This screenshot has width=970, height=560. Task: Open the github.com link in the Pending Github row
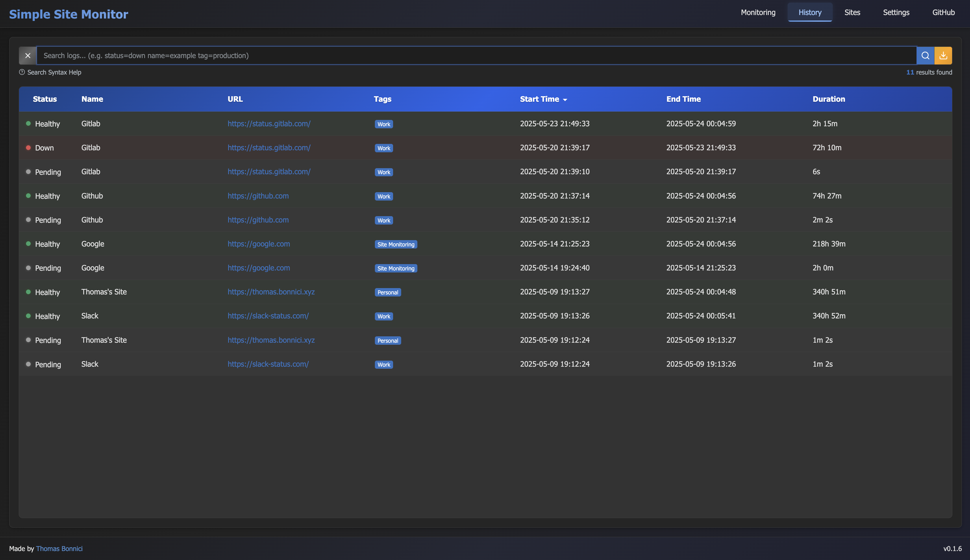(x=258, y=220)
